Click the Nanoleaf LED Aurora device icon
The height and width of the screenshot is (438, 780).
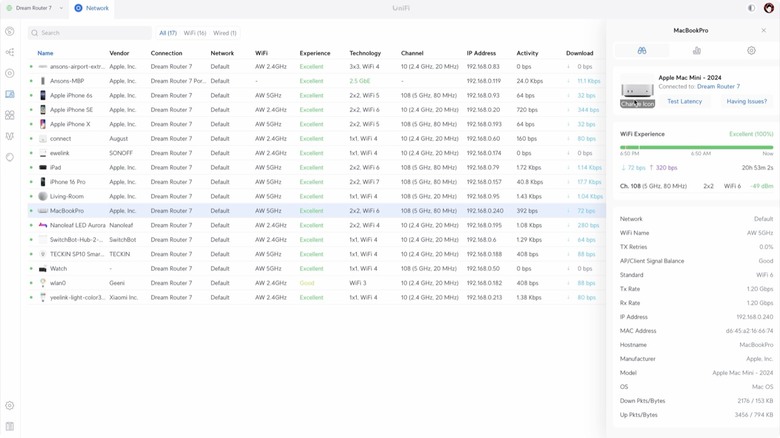43,225
